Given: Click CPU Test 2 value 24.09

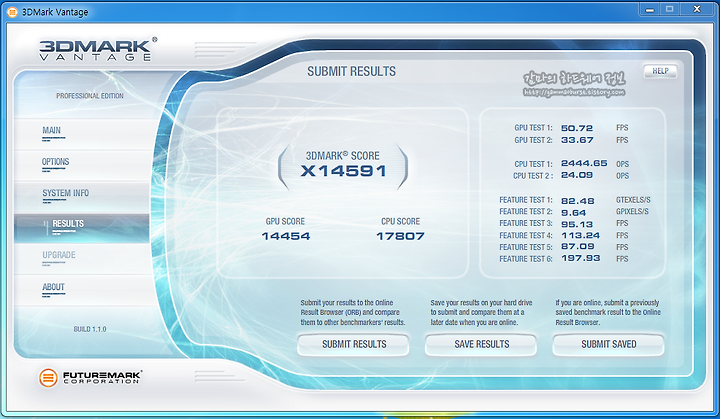Looking at the screenshot, I should (x=577, y=175).
